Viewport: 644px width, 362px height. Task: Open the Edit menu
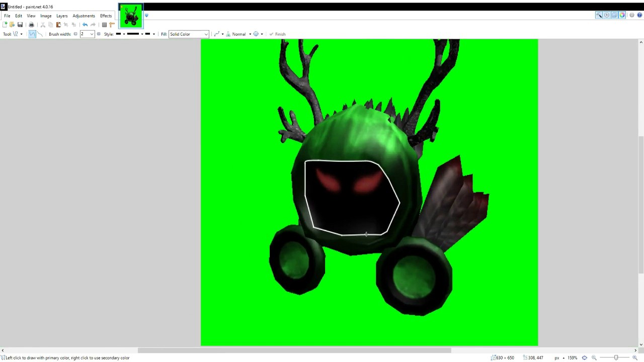[x=19, y=16]
